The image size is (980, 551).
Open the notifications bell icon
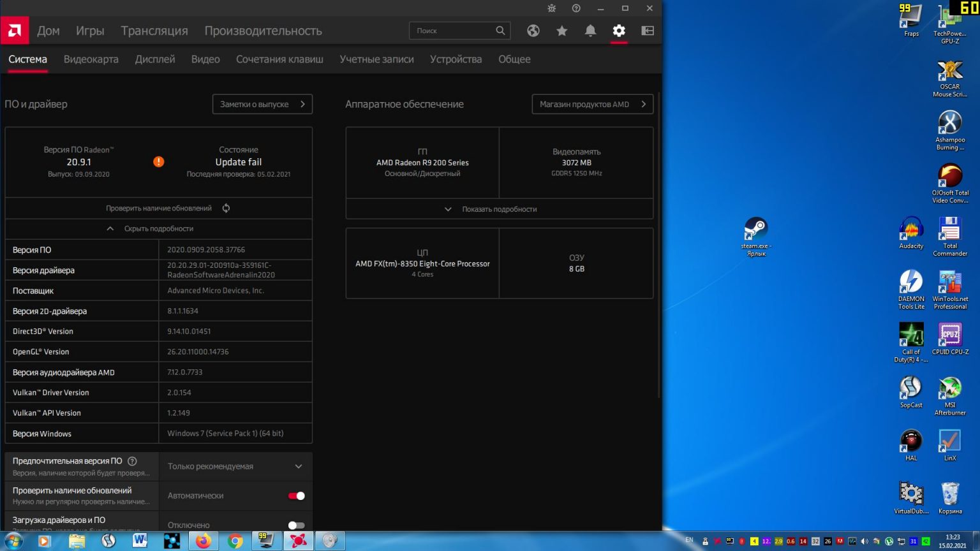(x=590, y=31)
